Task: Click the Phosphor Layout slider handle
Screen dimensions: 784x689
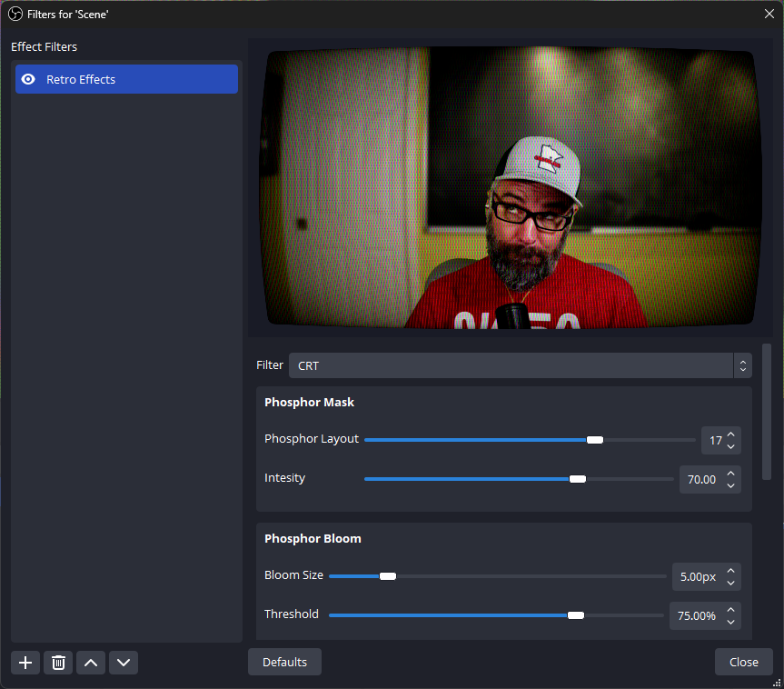Action: (x=595, y=440)
